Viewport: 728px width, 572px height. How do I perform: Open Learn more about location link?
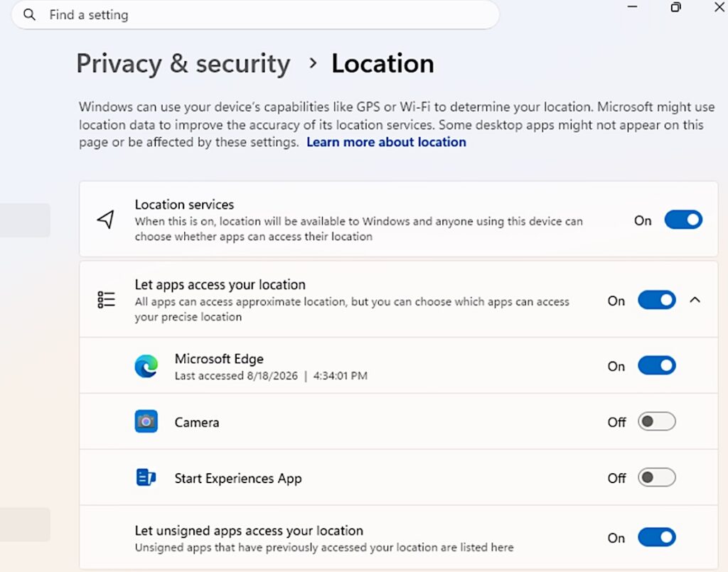point(386,142)
